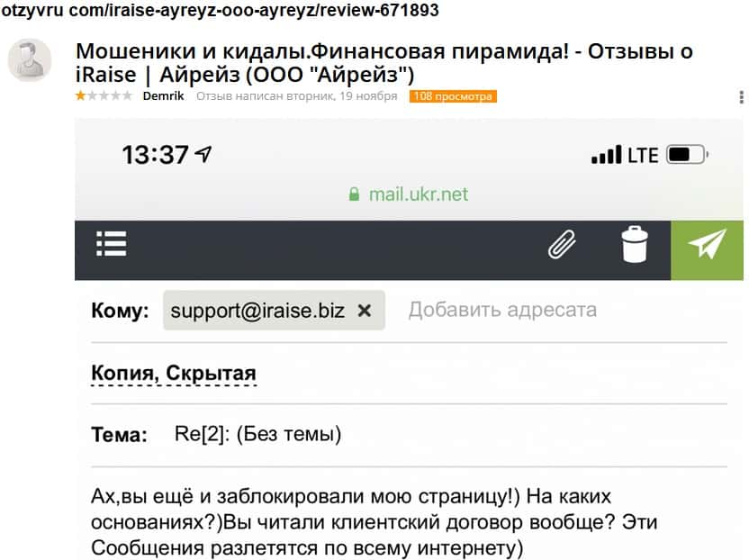749x560 pixels.
Task: Click the review date вторник, 19 ноября
Action: pos(341,96)
